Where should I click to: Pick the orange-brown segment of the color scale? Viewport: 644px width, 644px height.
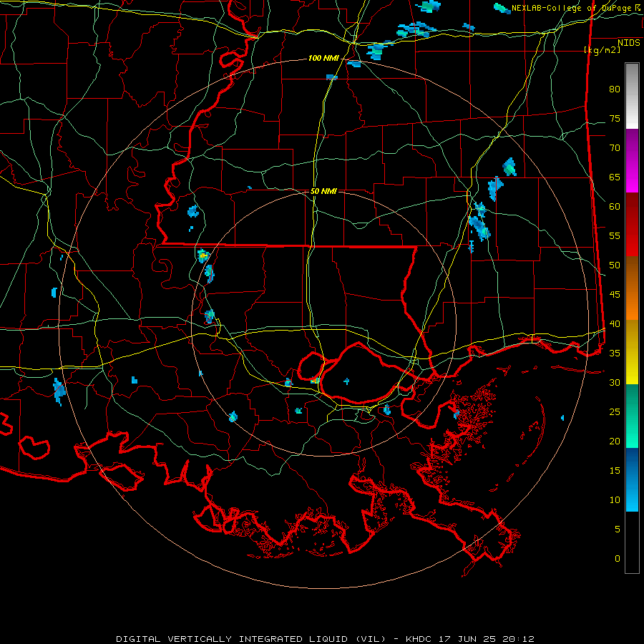tap(632, 288)
